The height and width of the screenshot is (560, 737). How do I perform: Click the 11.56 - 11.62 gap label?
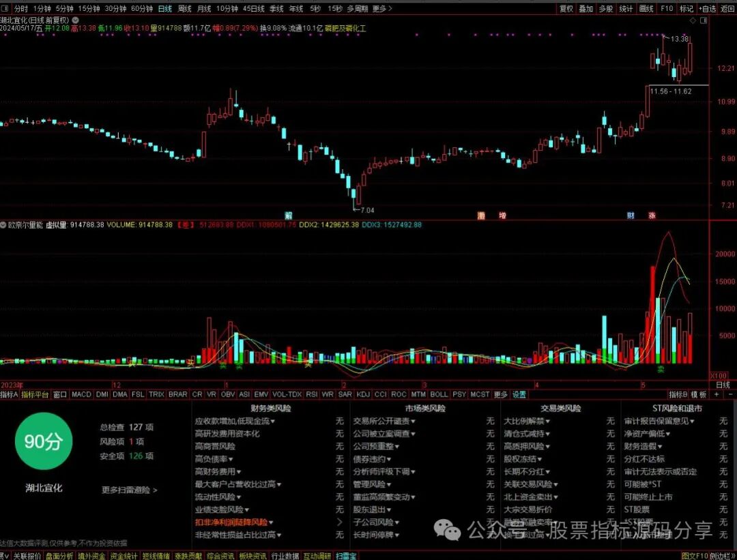671,91
